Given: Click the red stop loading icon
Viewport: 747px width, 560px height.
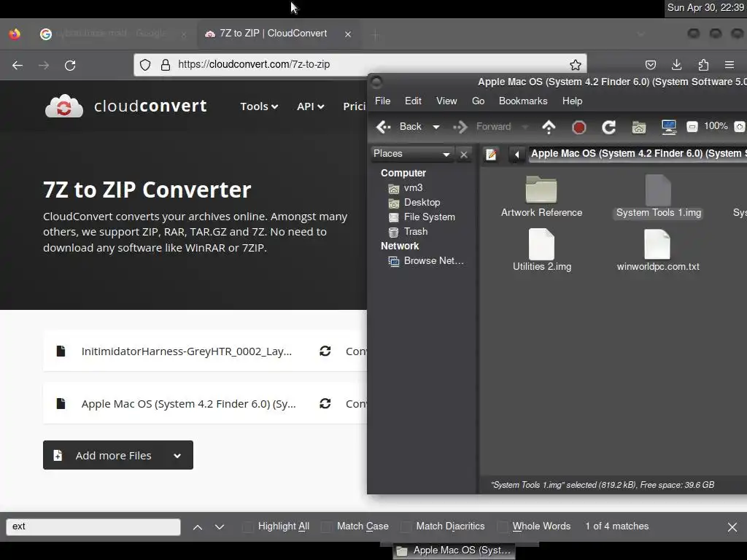Looking at the screenshot, I should (x=578, y=127).
